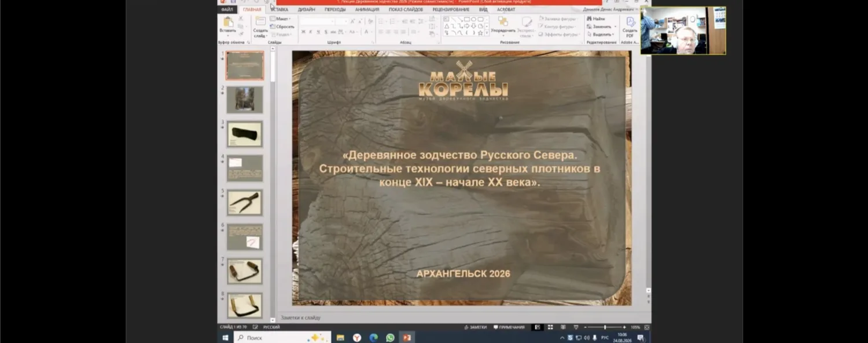Switch to Slide Sorter view
Screen dimensions: 868x343
(x=550, y=327)
